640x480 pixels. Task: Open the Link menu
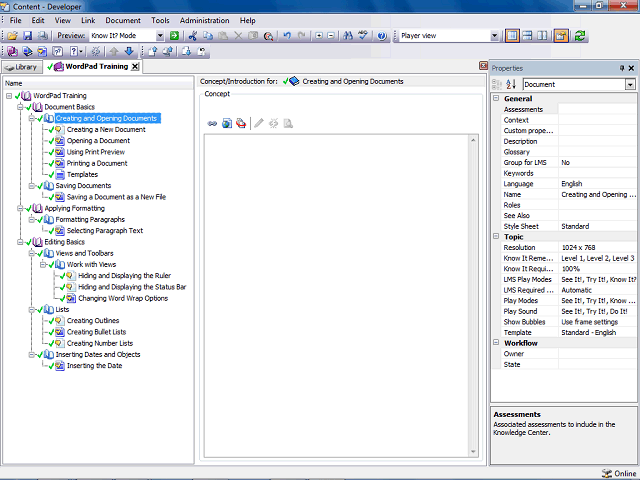point(88,20)
